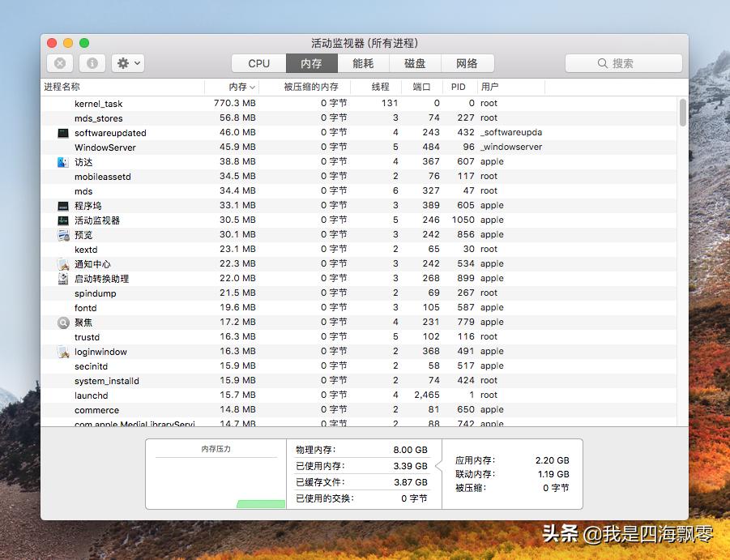Click the 启动转换助理 icon in process list
This screenshot has width=730, height=560.
(62, 278)
